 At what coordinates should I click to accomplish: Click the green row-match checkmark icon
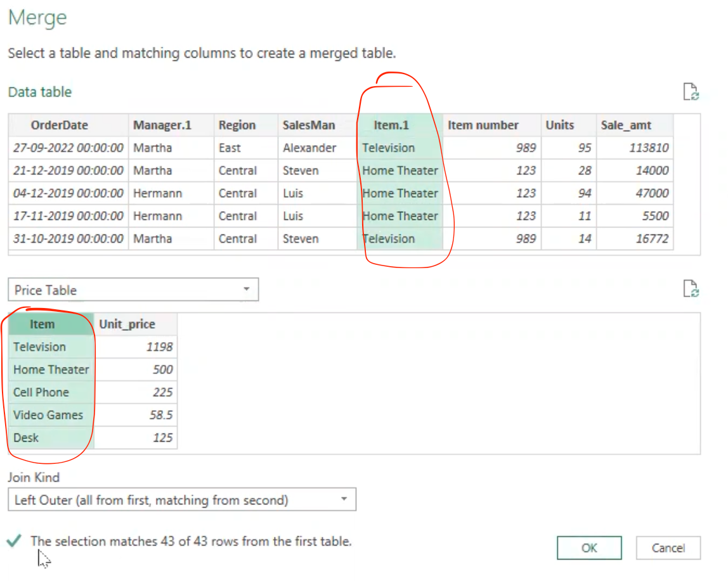click(14, 541)
